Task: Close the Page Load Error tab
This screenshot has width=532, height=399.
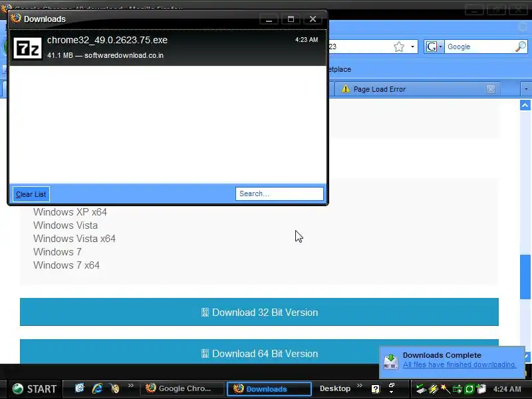Action: click(x=491, y=89)
